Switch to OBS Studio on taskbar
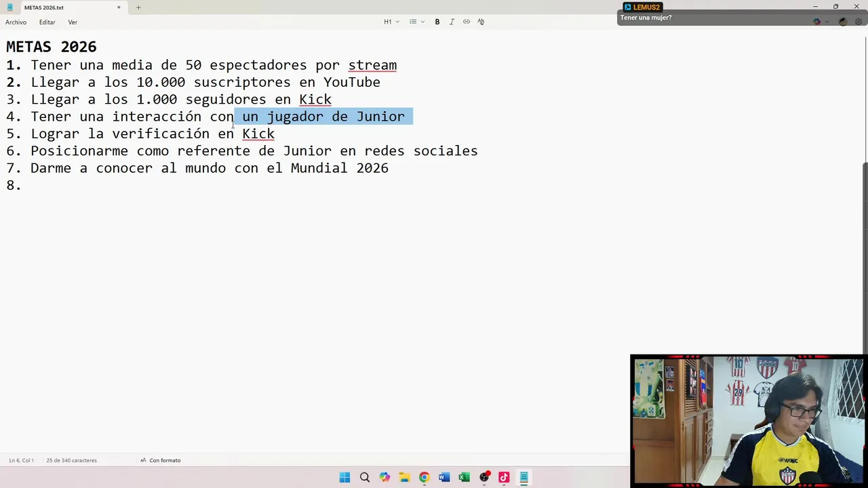Image resolution: width=868 pixels, height=488 pixels. [484, 477]
